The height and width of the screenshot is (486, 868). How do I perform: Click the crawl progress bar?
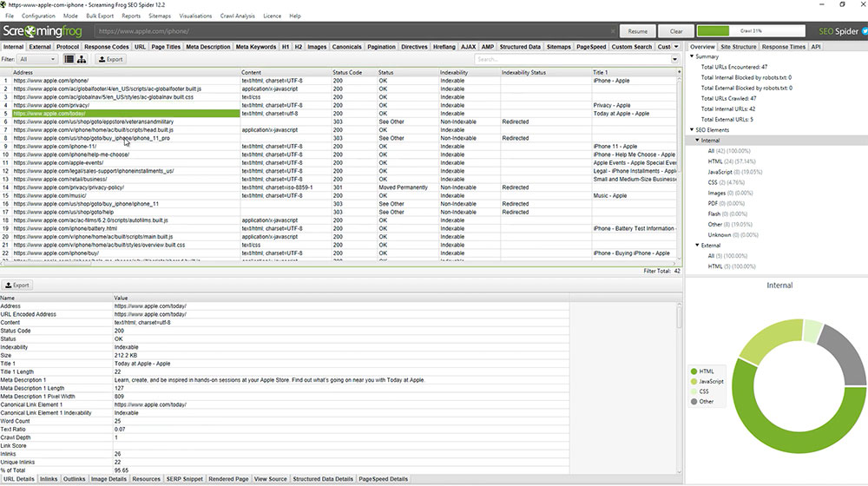(x=751, y=31)
